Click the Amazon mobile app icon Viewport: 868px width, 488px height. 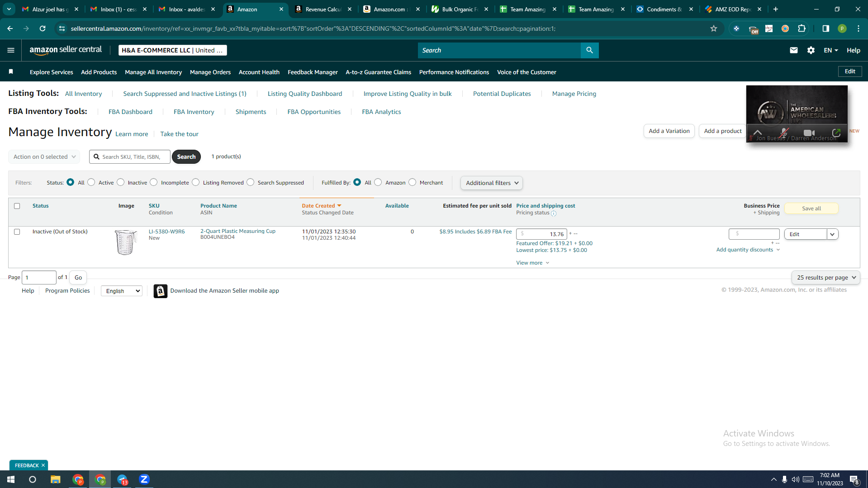coord(160,291)
